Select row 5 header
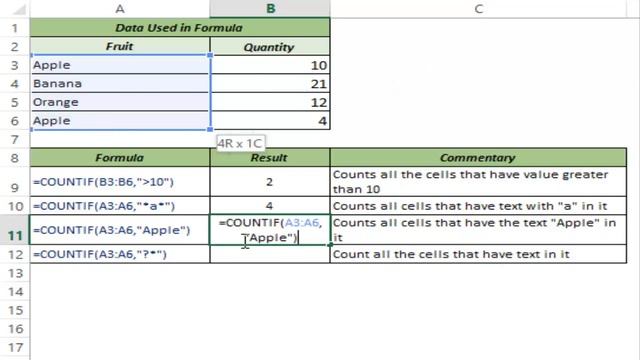This screenshot has width=640, height=360. [15, 102]
